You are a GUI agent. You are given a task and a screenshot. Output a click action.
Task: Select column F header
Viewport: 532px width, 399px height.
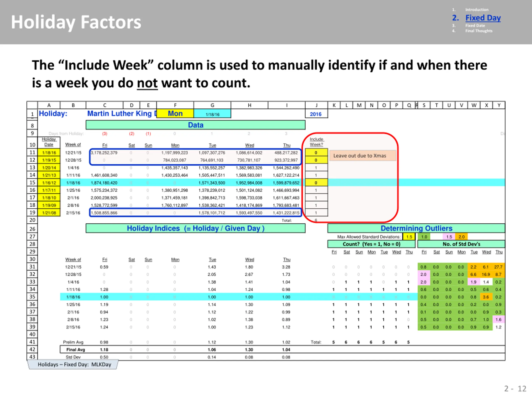175,105
